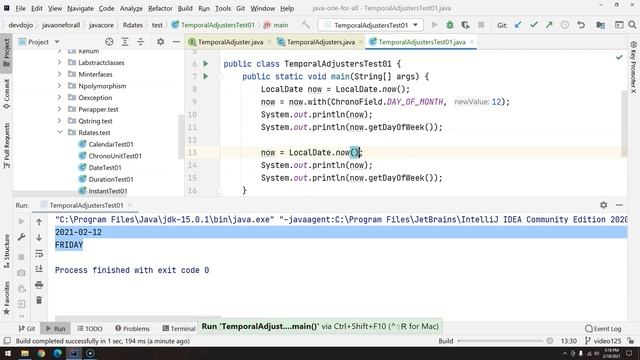Viewport: 640px width, 360px height.
Task: Expand all in Project panel
Action: pyautogui.click(x=125, y=42)
